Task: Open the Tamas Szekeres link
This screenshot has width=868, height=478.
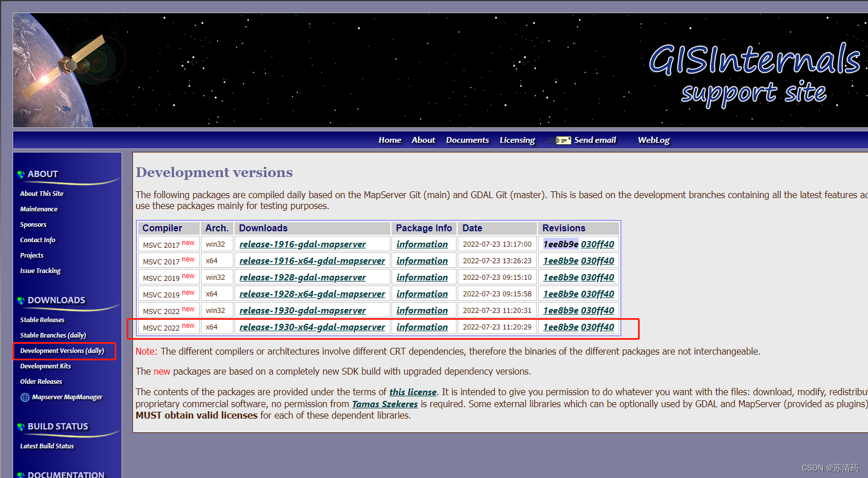Action: (385, 404)
